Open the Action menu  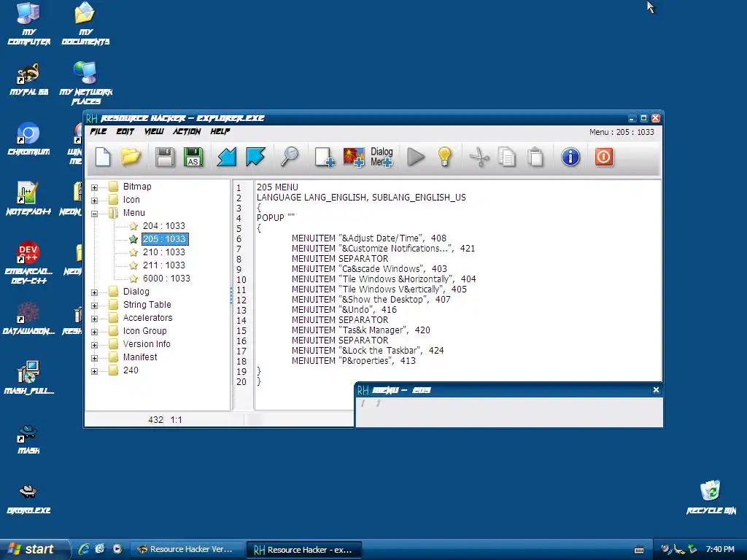coord(187,131)
